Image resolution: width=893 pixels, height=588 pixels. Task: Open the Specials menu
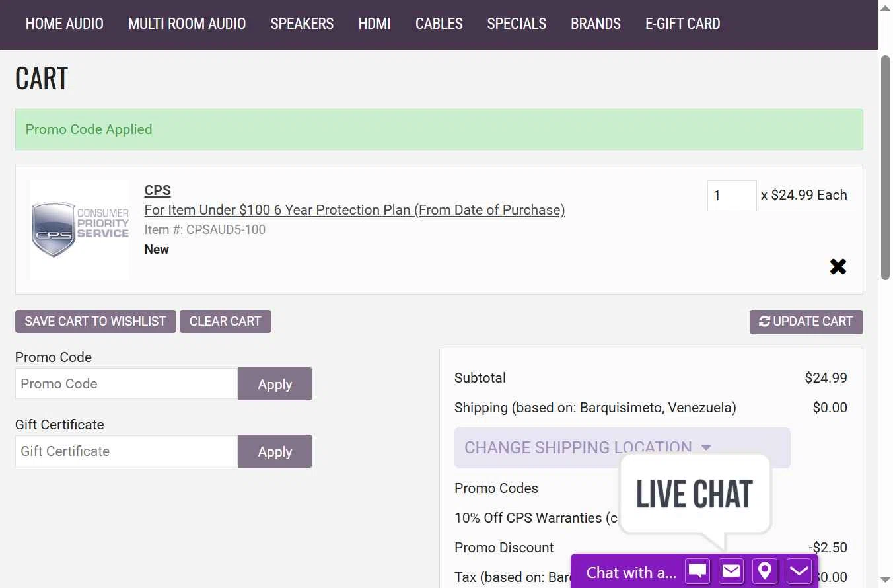(517, 24)
